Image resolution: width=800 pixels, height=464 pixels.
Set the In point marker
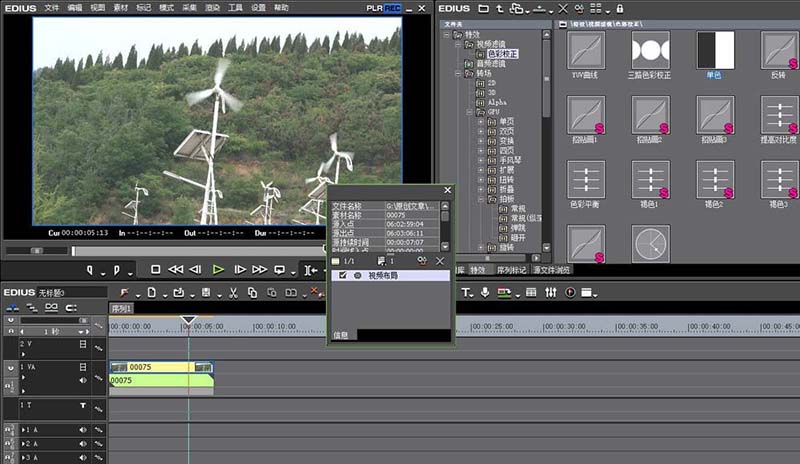90,270
